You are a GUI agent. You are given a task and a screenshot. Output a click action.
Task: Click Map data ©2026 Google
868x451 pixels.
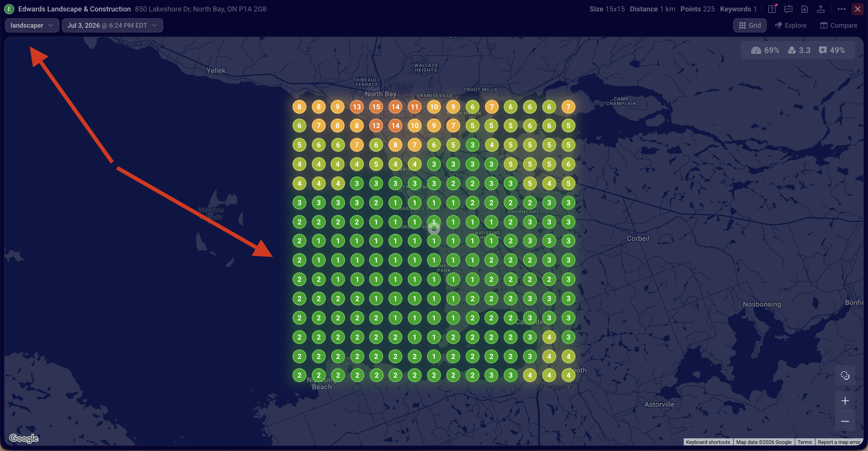pos(763,442)
